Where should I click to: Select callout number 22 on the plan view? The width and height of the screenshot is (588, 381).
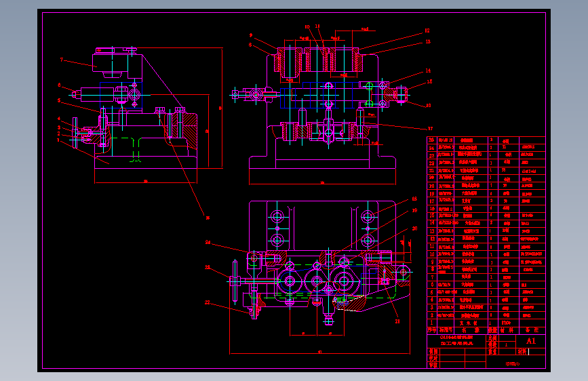tap(208, 302)
